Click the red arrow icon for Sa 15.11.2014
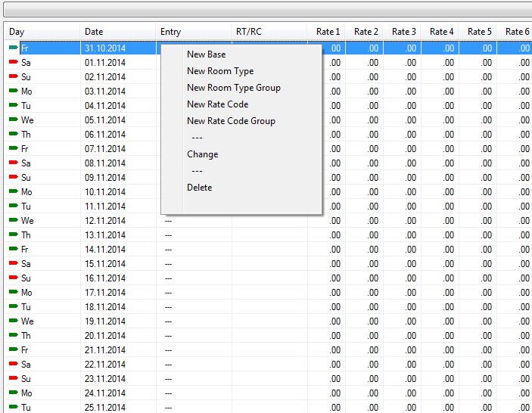The height and width of the screenshot is (413, 532). coord(14,264)
